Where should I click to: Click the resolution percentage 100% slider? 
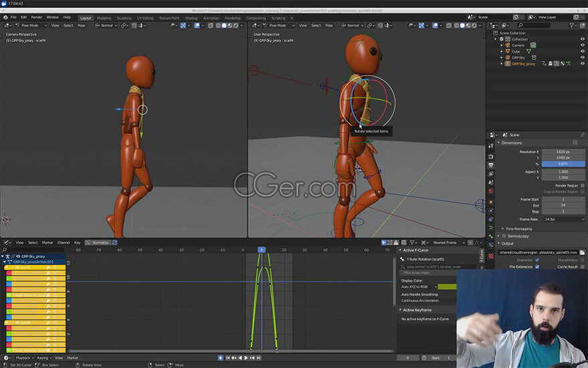tap(563, 164)
